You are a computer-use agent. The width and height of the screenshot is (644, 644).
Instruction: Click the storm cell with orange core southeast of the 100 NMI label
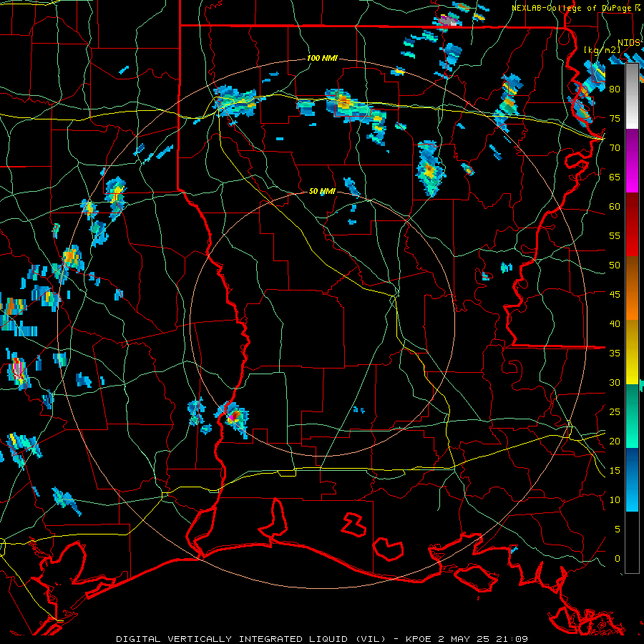pos(344,101)
